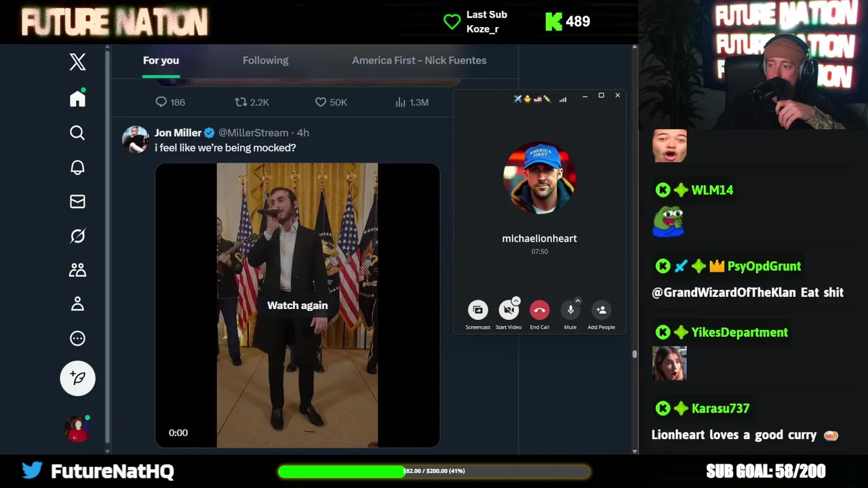
Task: Open the Notifications bell icon
Action: tap(77, 167)
